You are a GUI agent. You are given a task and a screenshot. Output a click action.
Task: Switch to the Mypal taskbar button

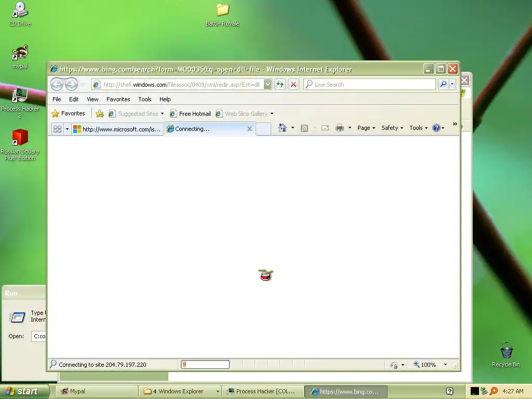[96, 391]
